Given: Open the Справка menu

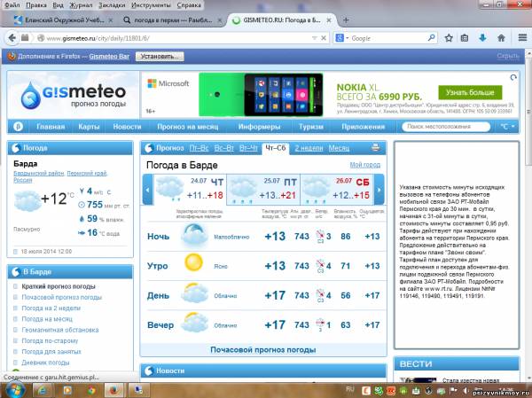Looking at the screenshot, I should tap(189, 5).
